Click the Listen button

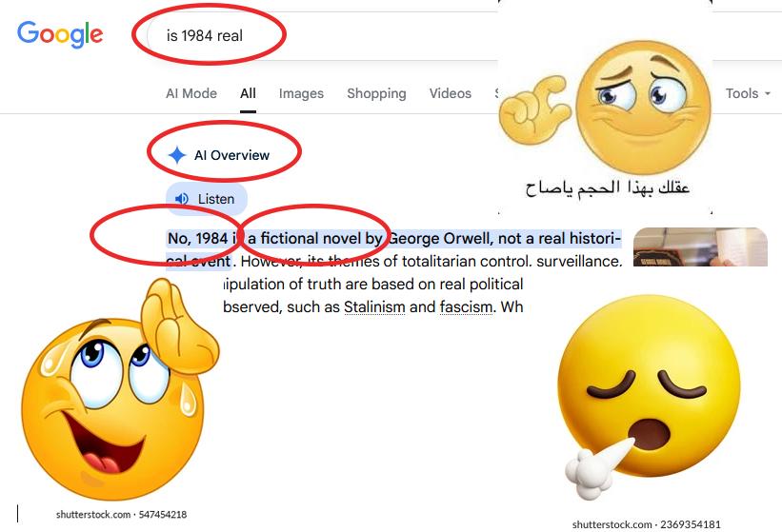[207, 199]
